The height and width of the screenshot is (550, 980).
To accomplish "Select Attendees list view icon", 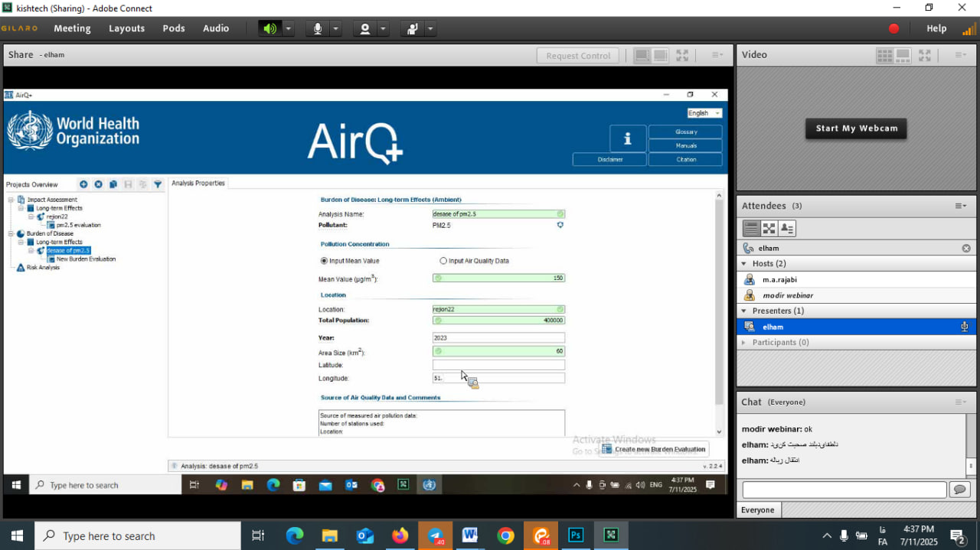I will point(751,228).
